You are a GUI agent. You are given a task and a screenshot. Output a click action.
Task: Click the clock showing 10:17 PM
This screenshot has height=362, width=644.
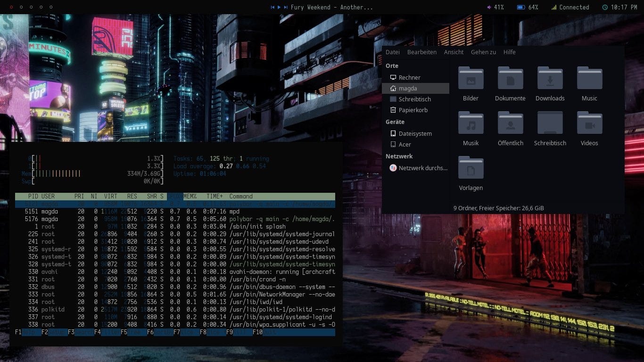point(619,8)
